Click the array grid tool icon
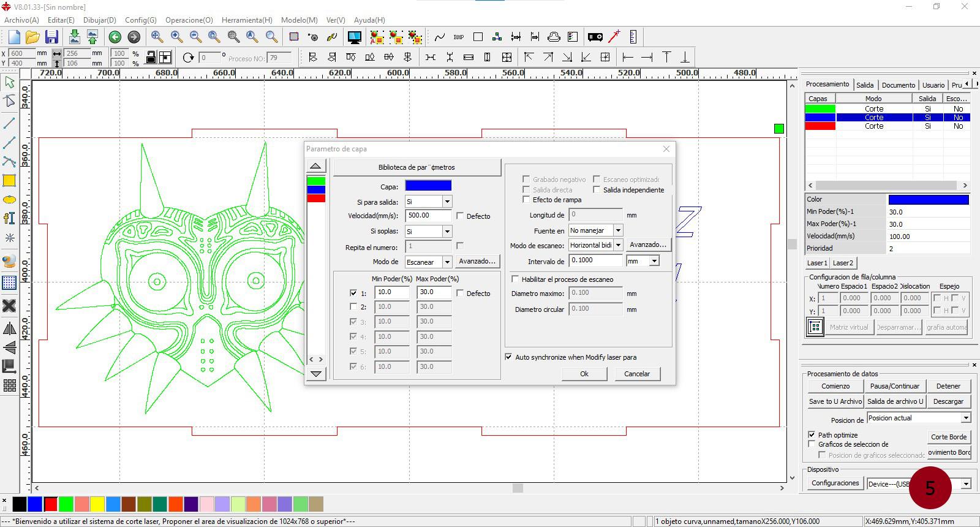This screenshot has height=527, width=980. point(9,385)
